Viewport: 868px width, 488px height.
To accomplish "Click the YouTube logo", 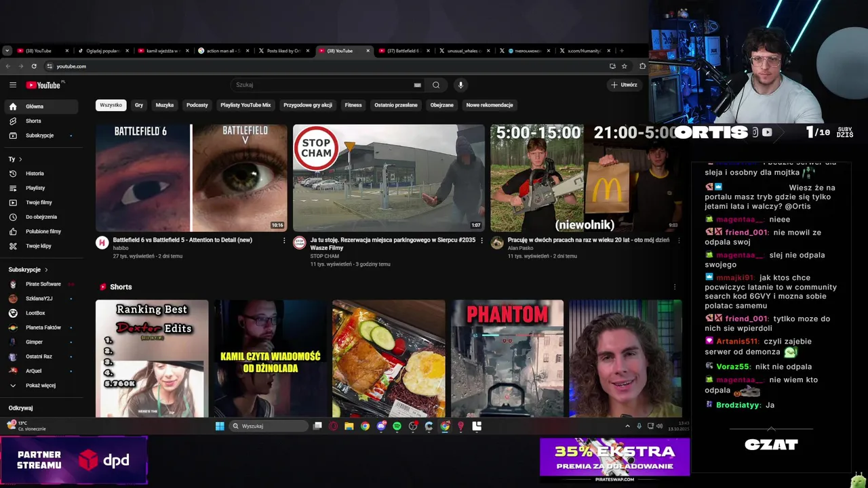I will 43,85.
